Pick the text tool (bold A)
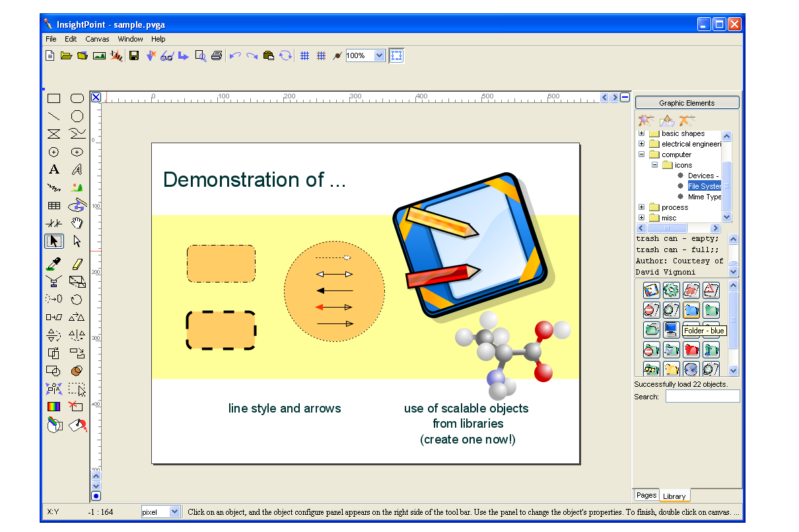Screen dimensions: 799x532 coord(54,170)
